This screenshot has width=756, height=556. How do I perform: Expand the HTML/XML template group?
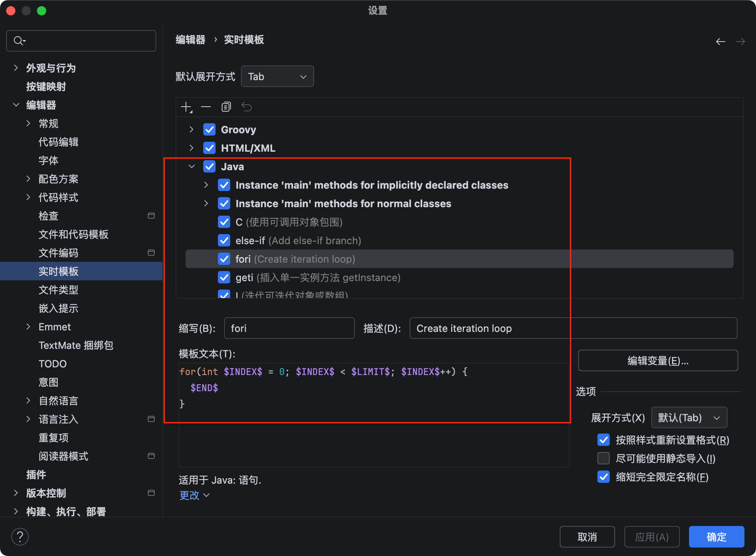pos(191,148)
